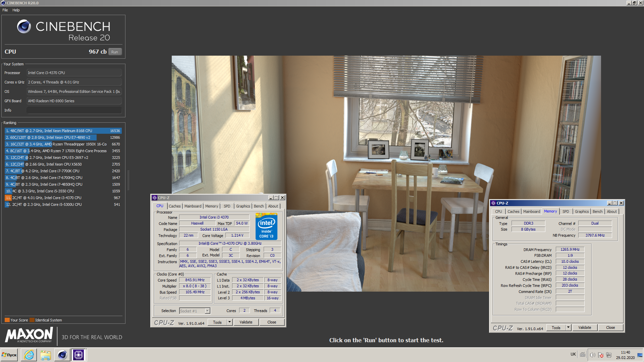Open the Start (Пуск) menu
644x362 pixels.
(9, 355)
